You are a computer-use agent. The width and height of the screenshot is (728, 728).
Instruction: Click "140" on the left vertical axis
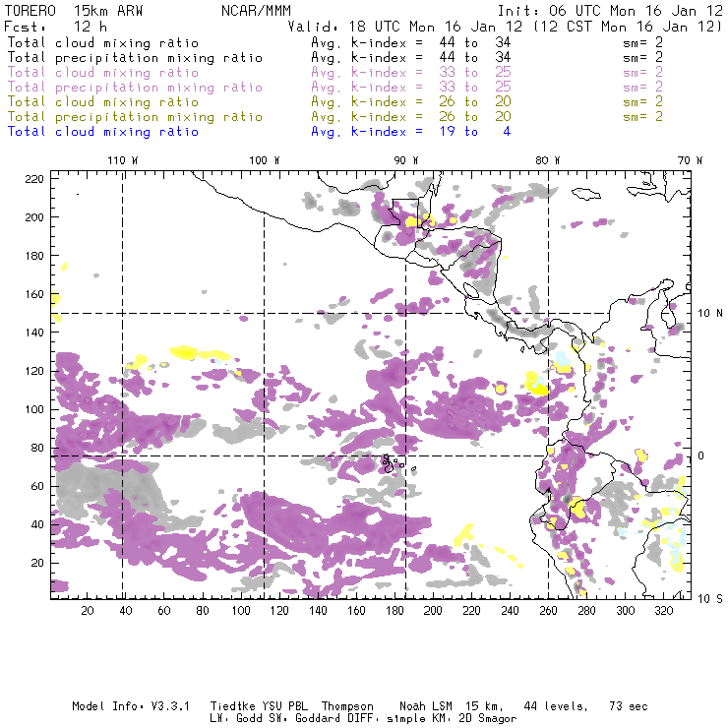[x=34, y=333]
